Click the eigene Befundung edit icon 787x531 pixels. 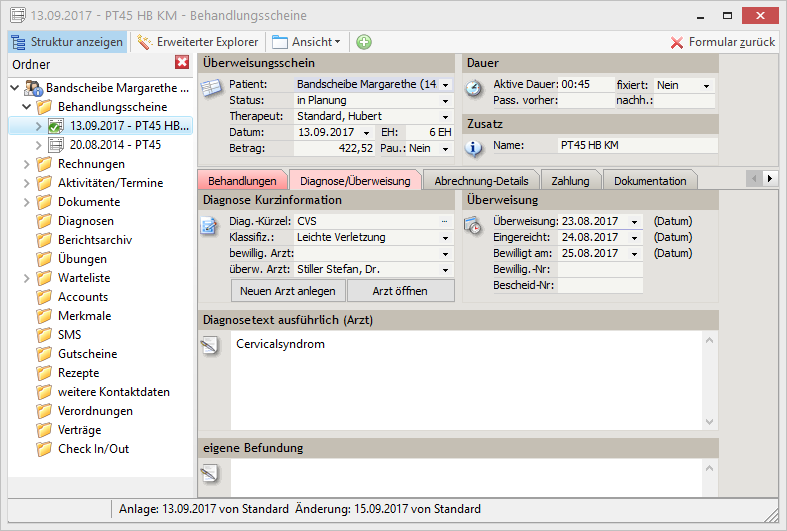pos(210,473)
